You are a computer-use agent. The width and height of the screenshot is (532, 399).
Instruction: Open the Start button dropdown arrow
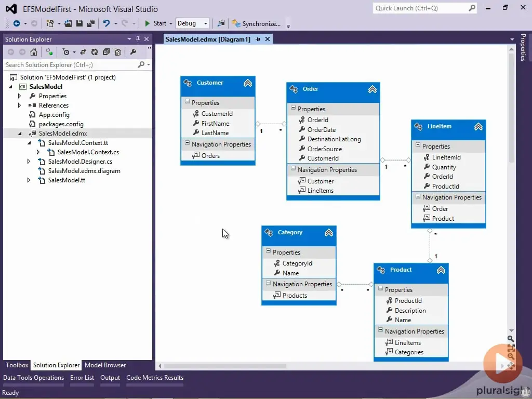[x=170, y=24]
